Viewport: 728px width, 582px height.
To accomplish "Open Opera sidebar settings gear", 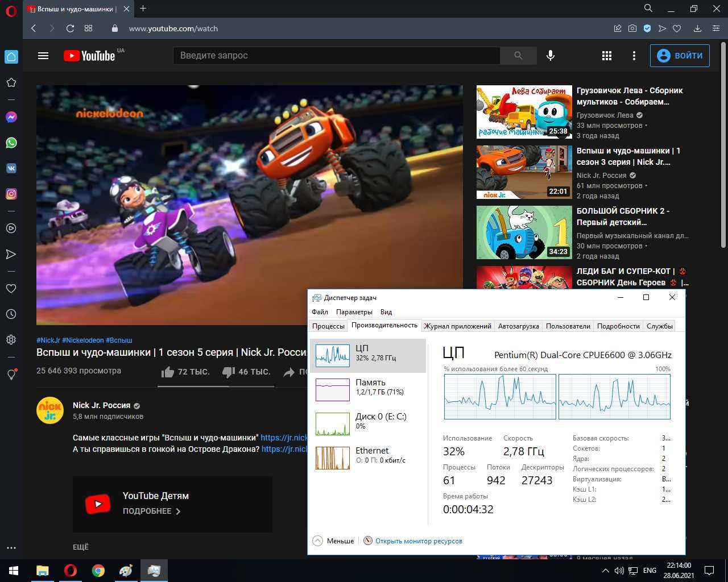I will pos(11,339).
